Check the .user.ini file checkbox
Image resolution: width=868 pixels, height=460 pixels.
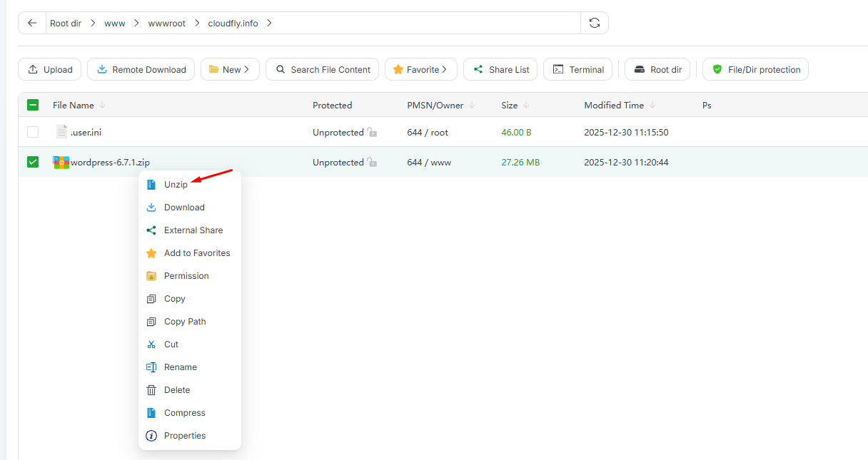(33, 132)
